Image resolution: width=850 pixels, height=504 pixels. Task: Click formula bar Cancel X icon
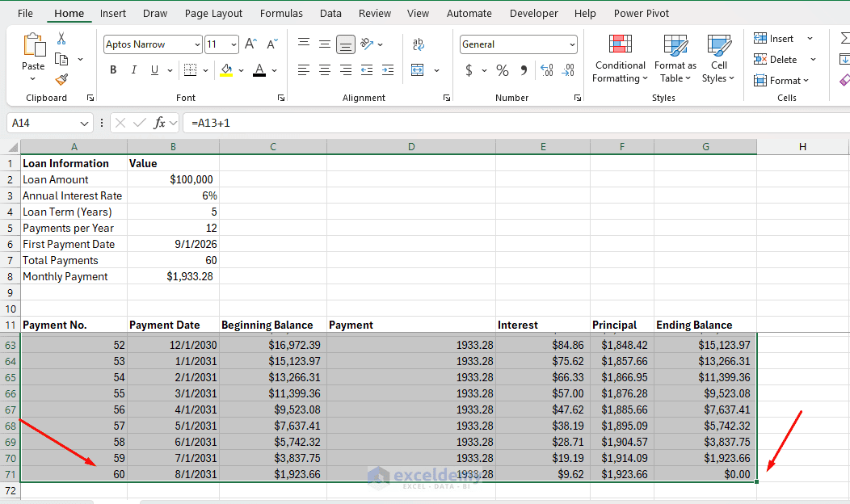[x=120, y=123]
